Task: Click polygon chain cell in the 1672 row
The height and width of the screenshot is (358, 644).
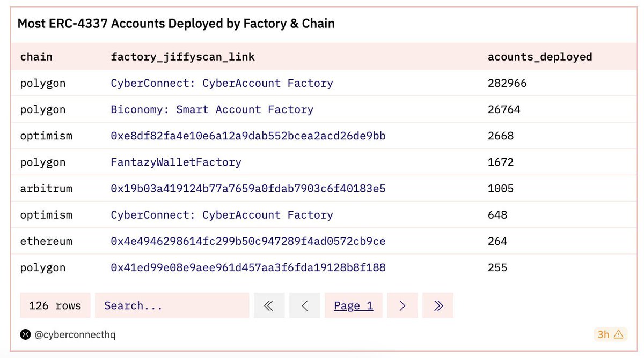Action: click(x=43, y=162)
